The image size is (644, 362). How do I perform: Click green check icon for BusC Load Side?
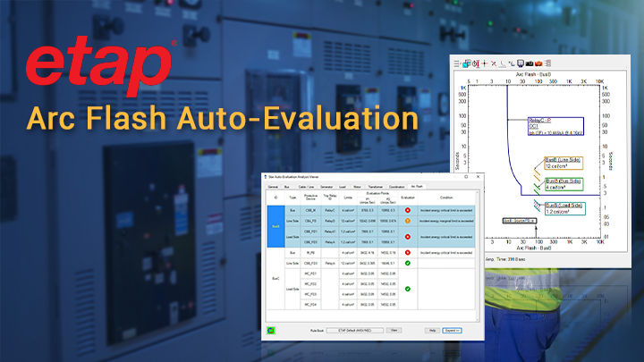tap(408, 289)
